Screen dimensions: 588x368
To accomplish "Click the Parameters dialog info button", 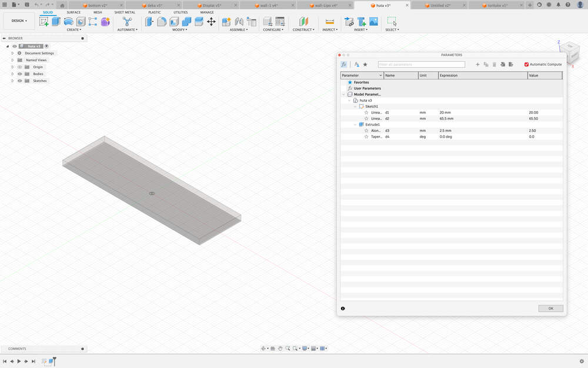I will click(x=343, y=309).
